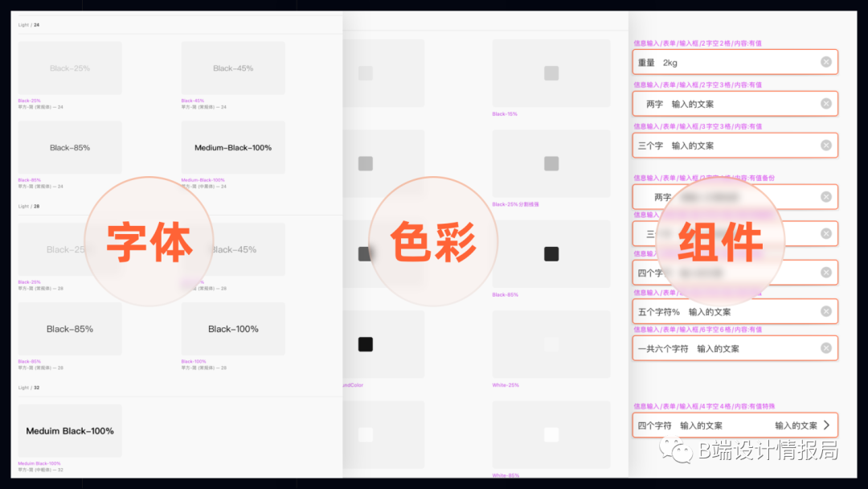Select the 字体 circular label
This screenshot has height=489, width=868.
click(149, 242)
